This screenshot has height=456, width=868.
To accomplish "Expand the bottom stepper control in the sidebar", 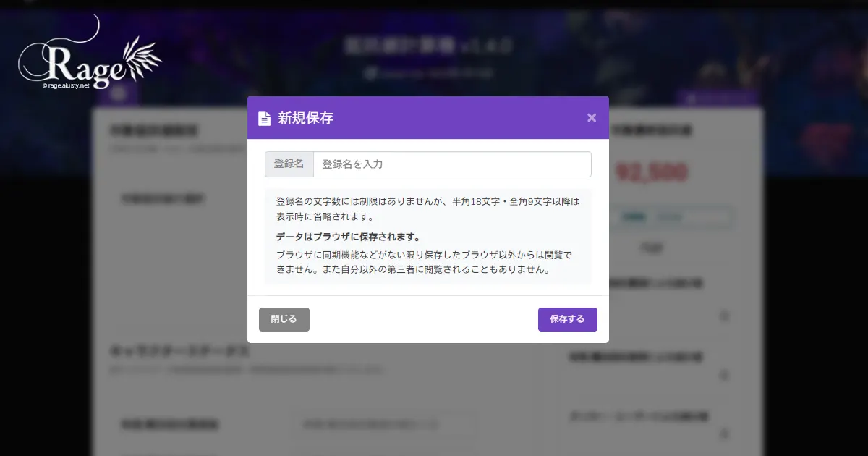I will tap(724, 435).
